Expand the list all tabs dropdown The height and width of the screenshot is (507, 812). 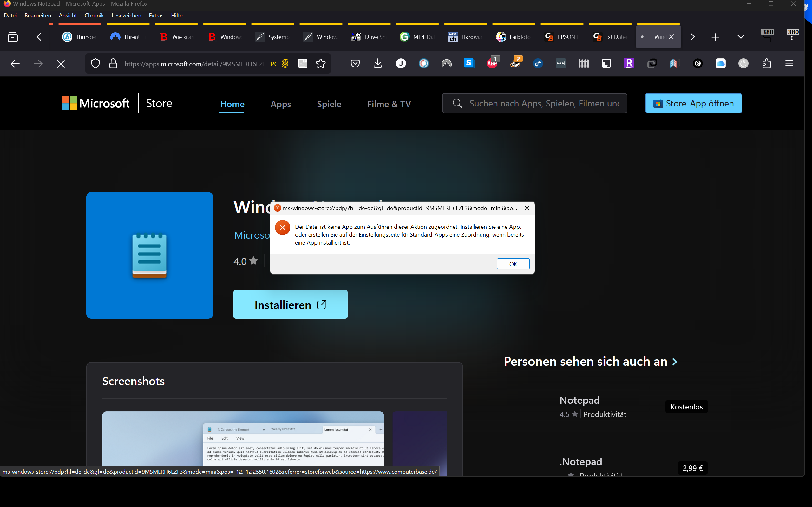point(741,37)
